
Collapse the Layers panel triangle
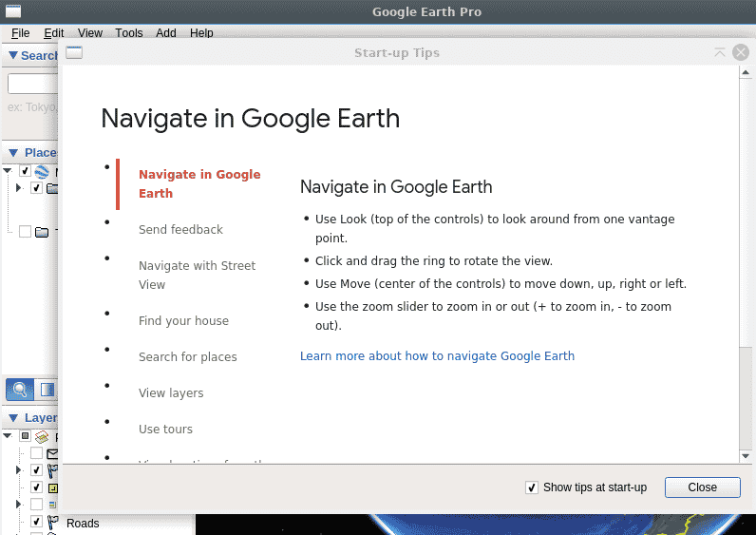pyautogui.click(x=13, y=418)
